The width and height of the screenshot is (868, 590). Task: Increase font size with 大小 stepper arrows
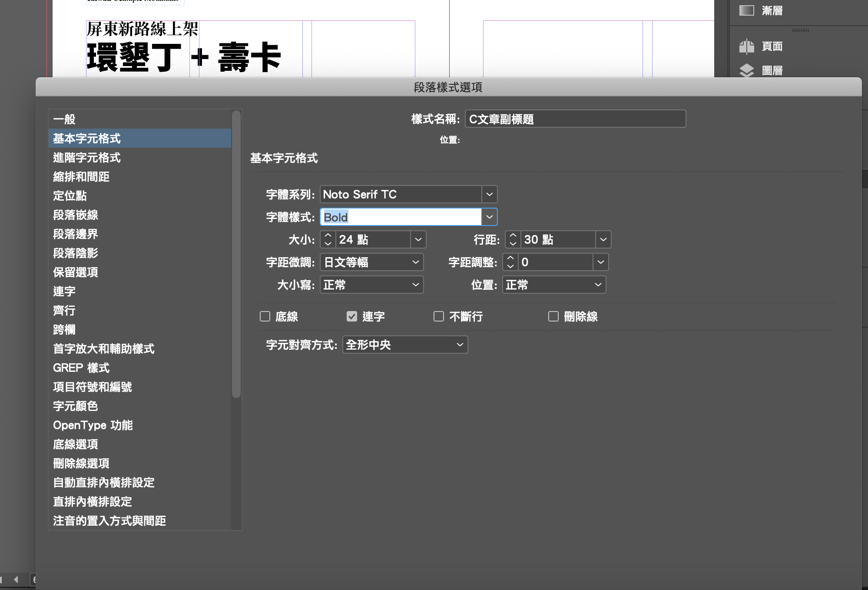pos(328,236)
